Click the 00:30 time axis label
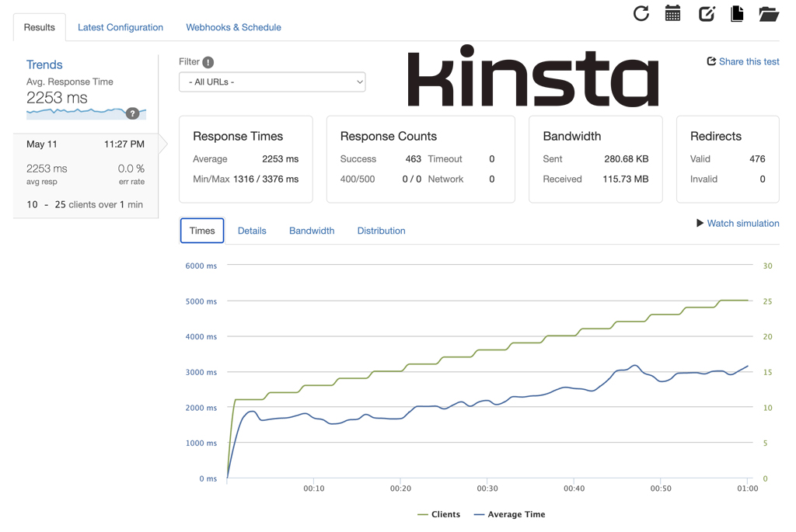Viewport: 796px width, 532px height. 487,489
